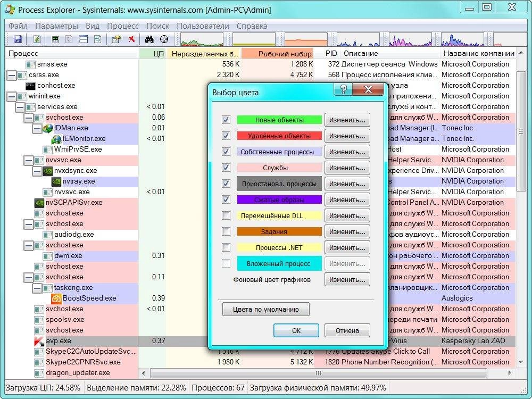Toggle the Службы checkbox

pos(226,168)
